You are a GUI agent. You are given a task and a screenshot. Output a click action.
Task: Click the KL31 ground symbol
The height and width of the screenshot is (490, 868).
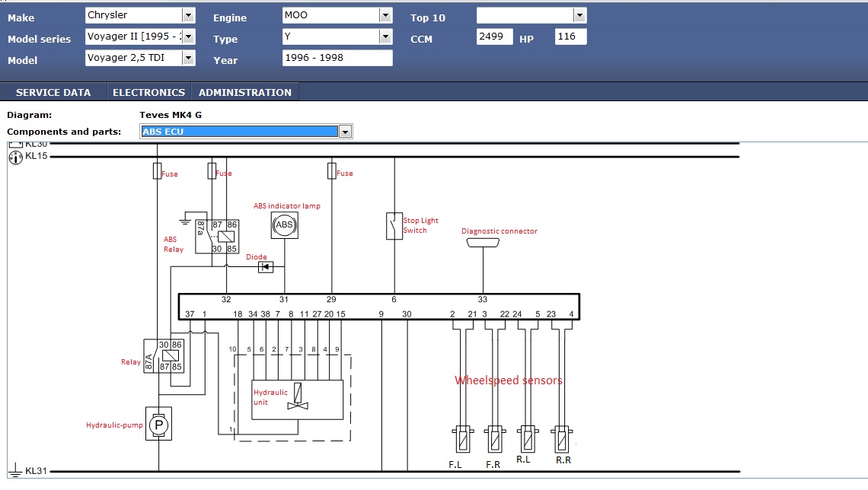click(x=15, y=470)
